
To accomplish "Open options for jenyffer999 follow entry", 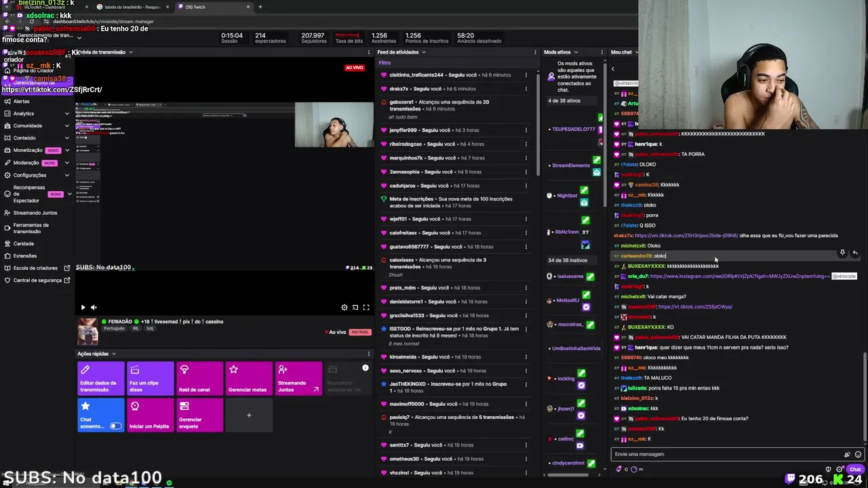I will pyautogui.click(x=526, y=130).
